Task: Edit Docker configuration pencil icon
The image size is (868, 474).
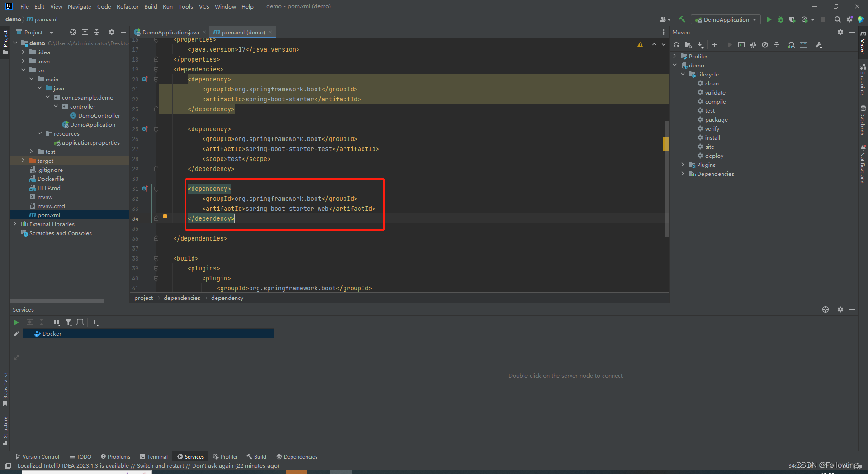Action: tap(16, 334)
